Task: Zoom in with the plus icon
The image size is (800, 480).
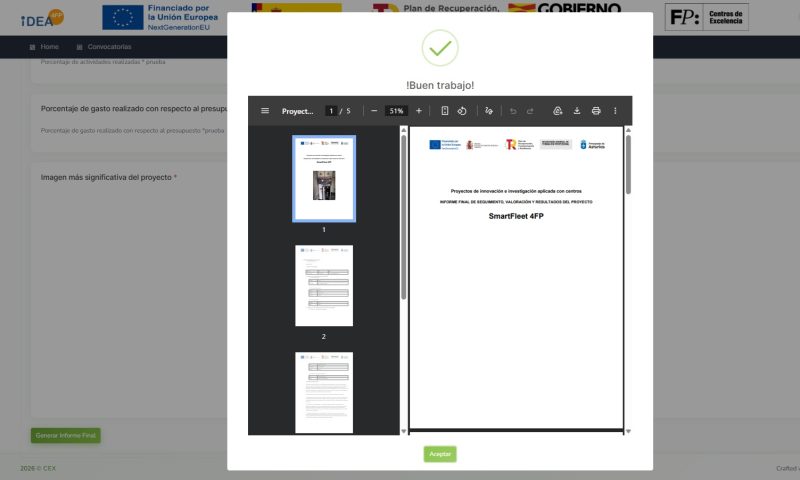Action: pyautogui.click(x=418, y=111)
